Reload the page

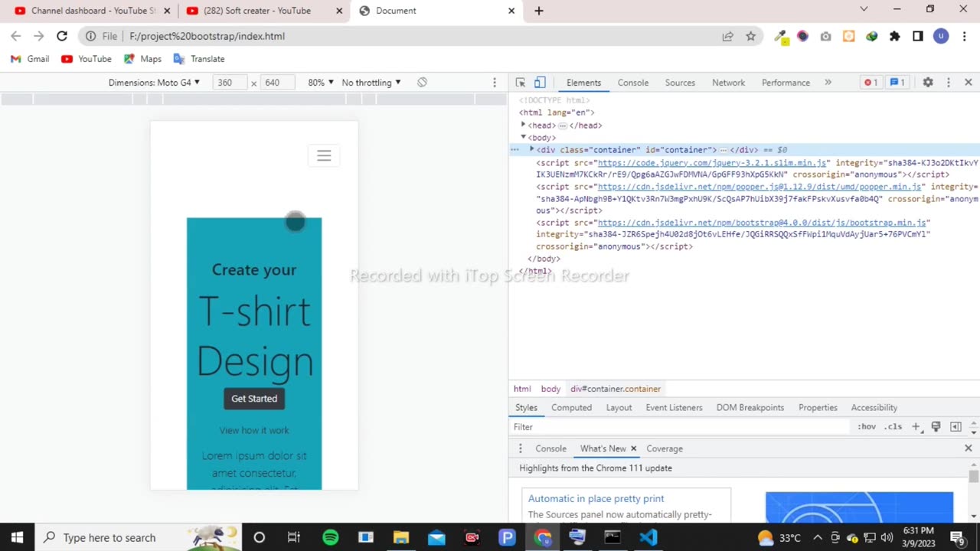coord(62,36)
